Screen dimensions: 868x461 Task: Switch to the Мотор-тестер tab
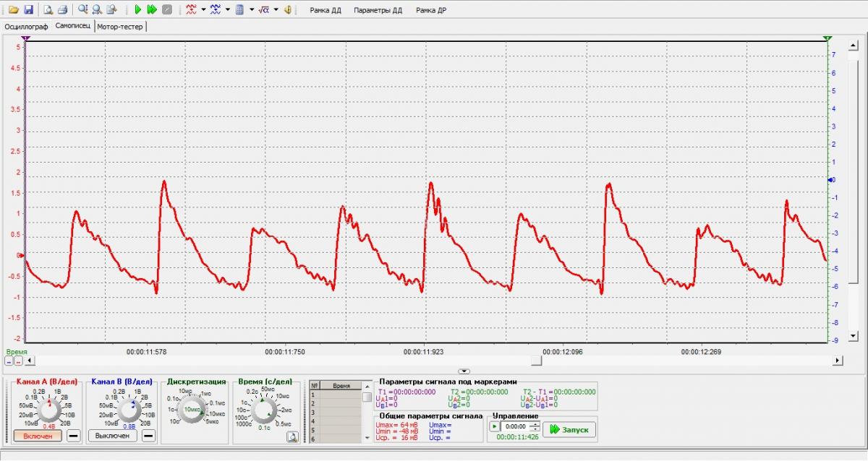pos(120,27)
